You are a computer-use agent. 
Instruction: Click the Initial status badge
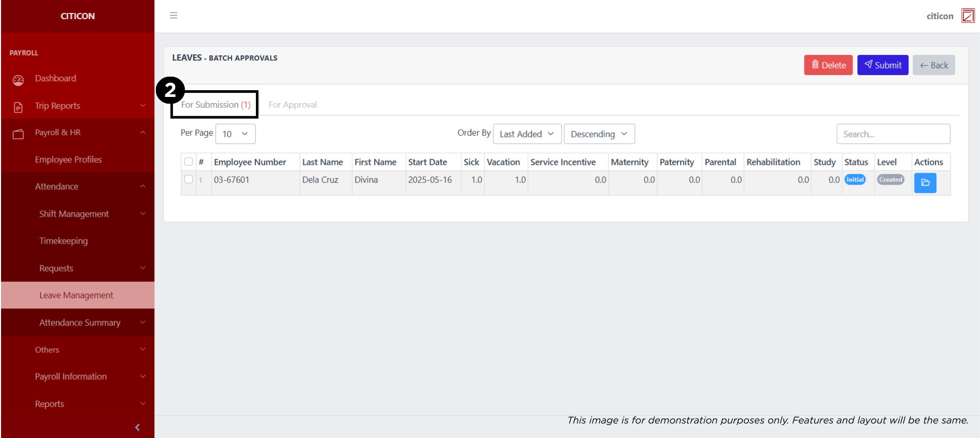pyautogui.click(x=855, y=180)
